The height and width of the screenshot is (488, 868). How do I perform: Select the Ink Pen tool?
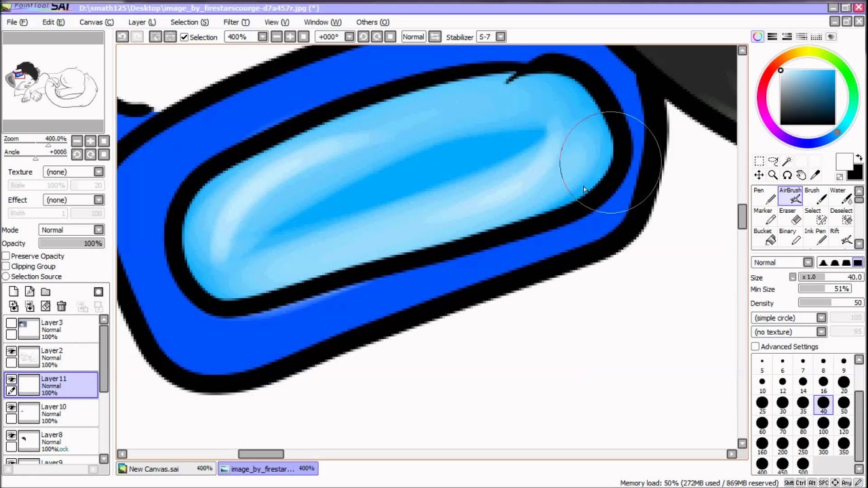click(816, 237)
